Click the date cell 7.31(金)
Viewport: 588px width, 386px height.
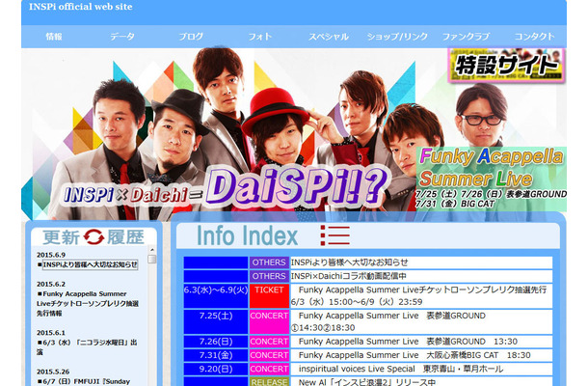(216, 355)
